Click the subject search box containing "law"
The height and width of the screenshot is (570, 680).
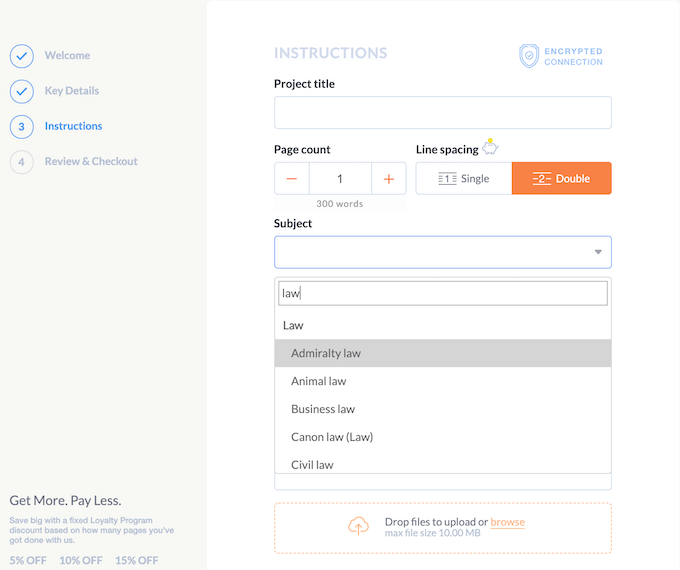point(442,293)
